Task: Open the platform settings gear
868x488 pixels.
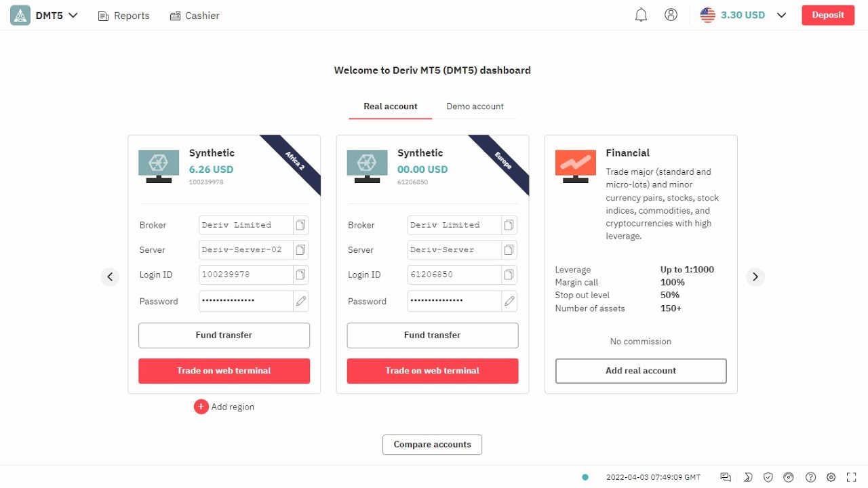Action: (x=831, y=477)
